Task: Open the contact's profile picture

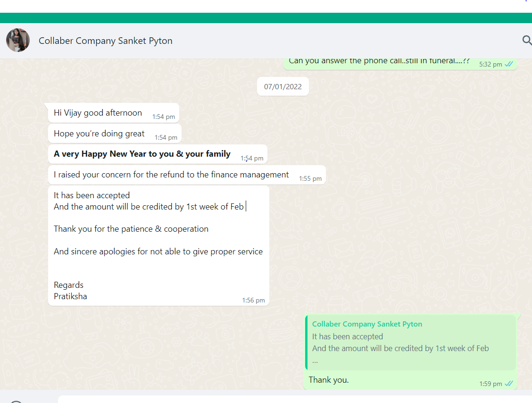Action: click(18, 41)
